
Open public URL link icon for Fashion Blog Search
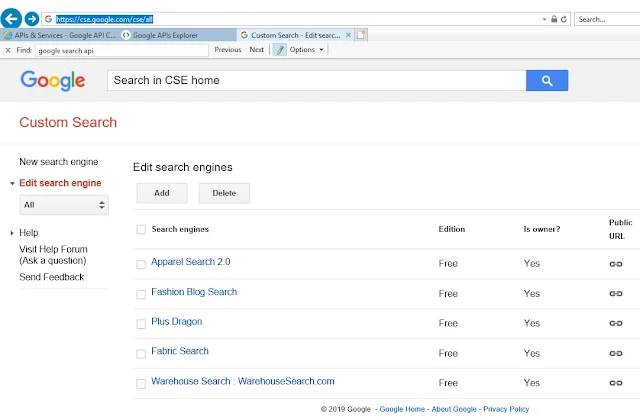pos(616,293)
